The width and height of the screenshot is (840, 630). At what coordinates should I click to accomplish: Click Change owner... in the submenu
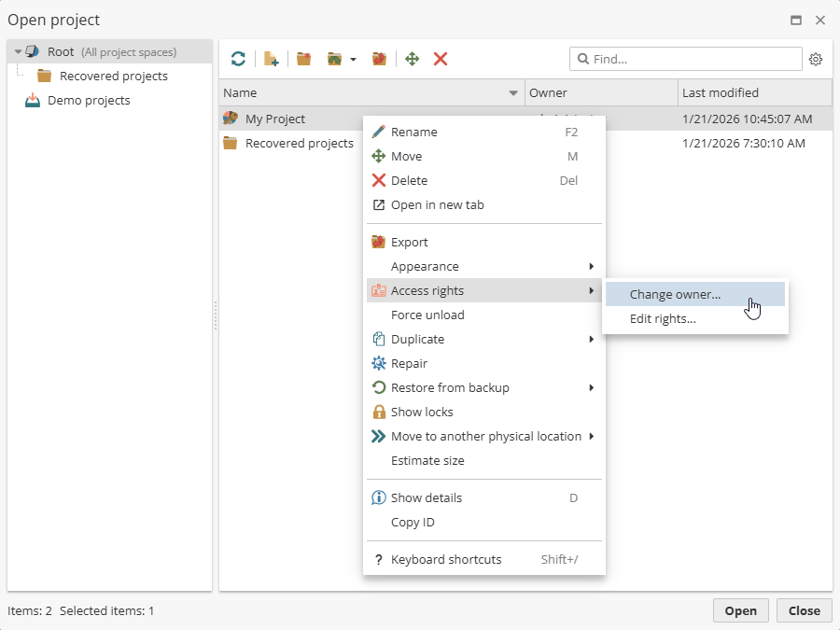click(675, 294)
